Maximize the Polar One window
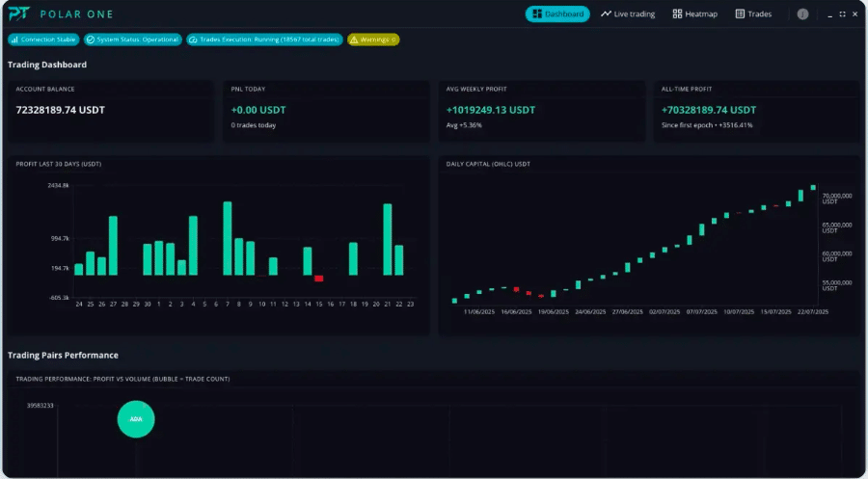Viewport: 868px width, 479px height. 842,14
